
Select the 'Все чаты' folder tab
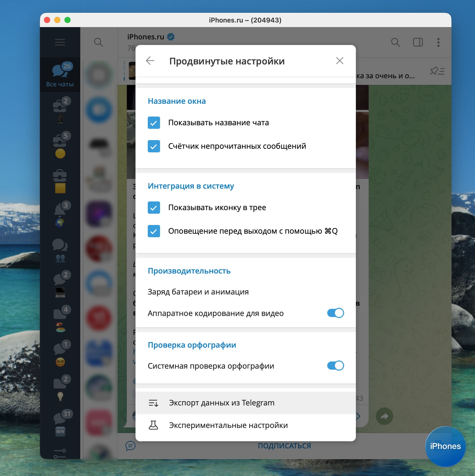point(60,75)
